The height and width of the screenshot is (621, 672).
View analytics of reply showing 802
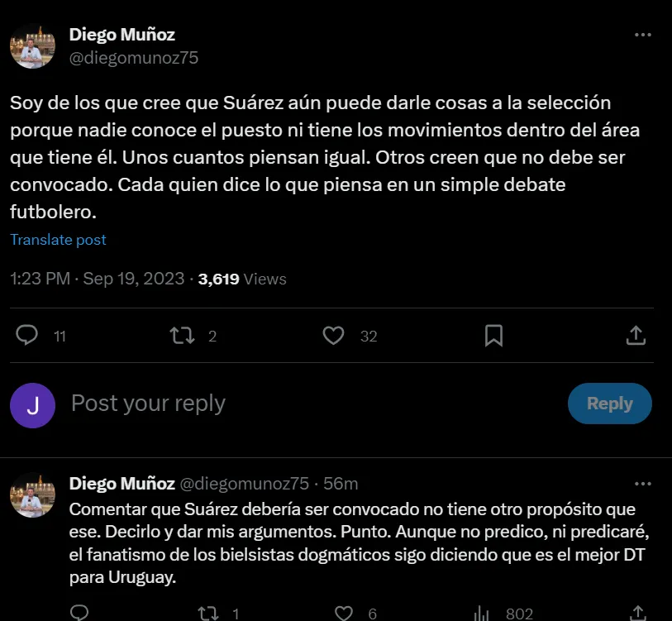481,614
